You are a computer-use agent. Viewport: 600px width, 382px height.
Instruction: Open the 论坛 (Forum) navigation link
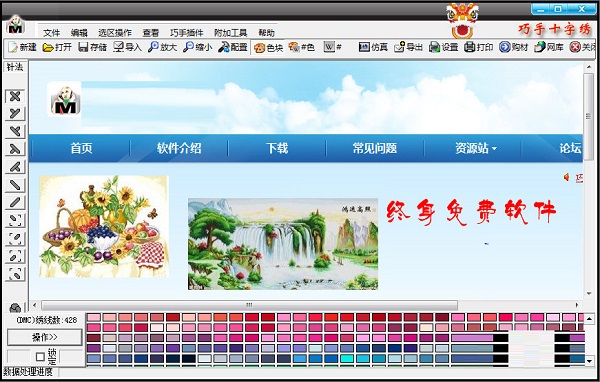point(571,148)
